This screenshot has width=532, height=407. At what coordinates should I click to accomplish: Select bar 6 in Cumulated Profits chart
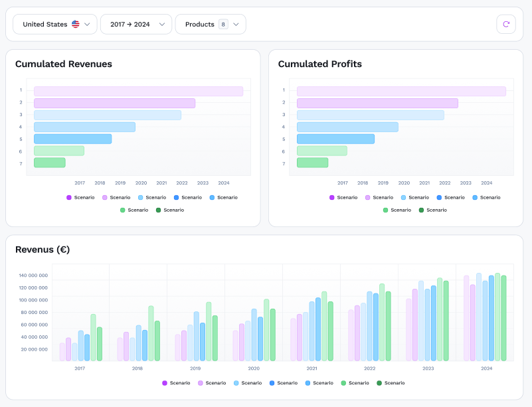322,151
